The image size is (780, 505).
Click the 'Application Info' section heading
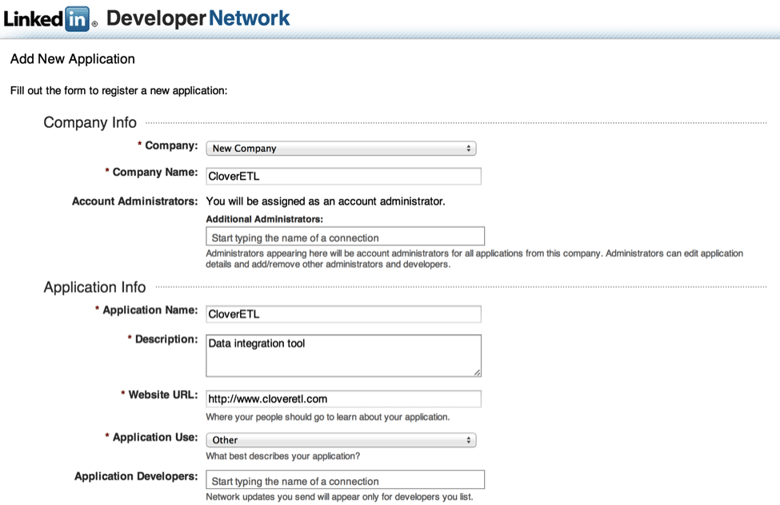pyautogui.click(x=95, y=287)
